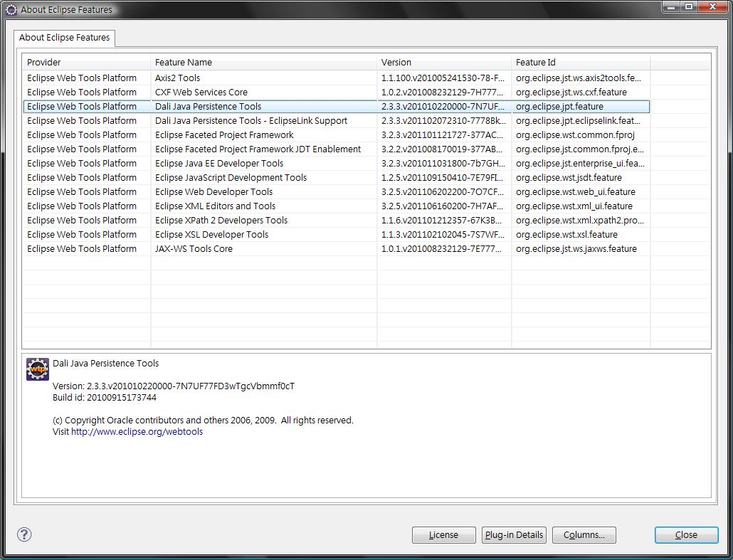Screen dimensions: 733x560
Task: Sort by the Feature Name column header
Action: pyautogui.click(x=263, y=62)
